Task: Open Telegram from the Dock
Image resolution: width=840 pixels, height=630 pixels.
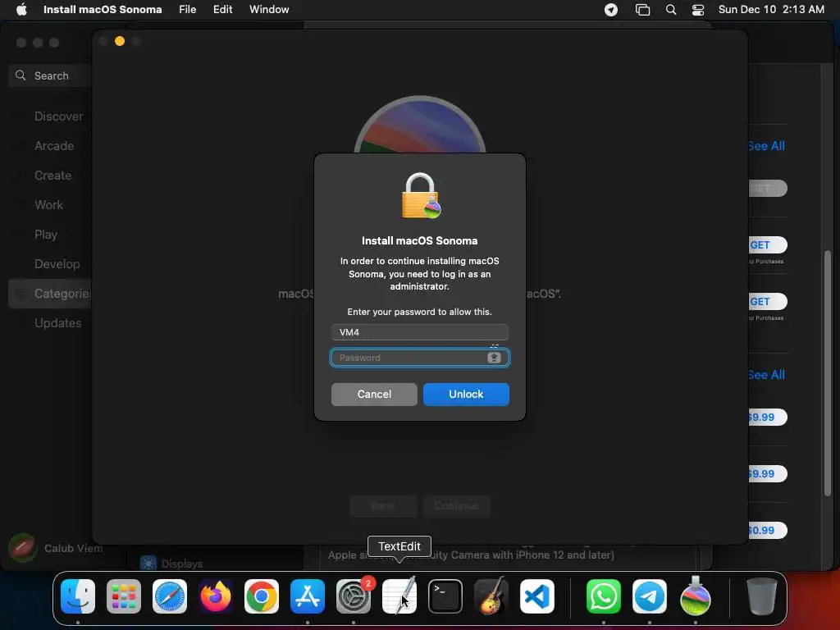Action: coord(650,596)
